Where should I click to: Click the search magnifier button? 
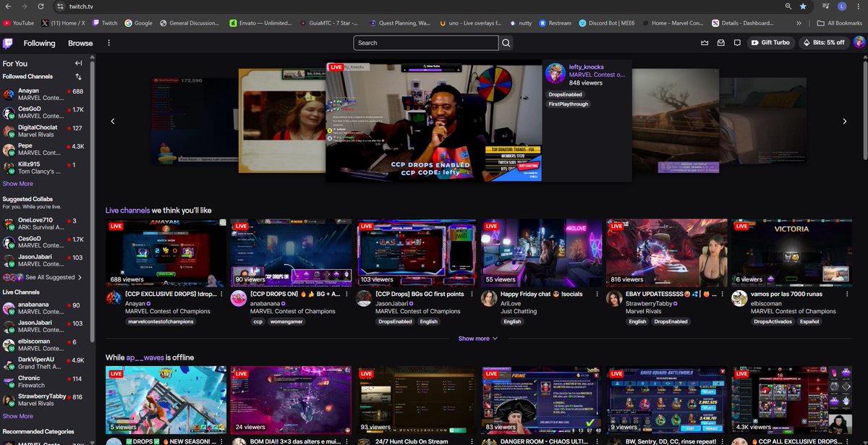coord(506,43)
